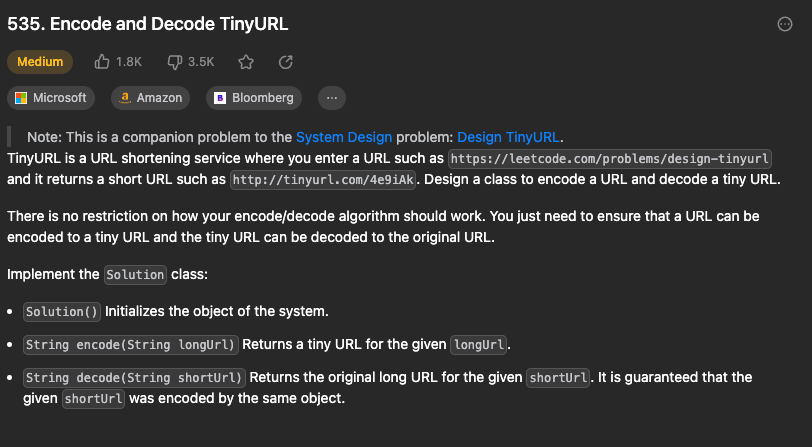Click the thumbs up like icon
This screenshot has width=812, height=447.
click(102, 62)
